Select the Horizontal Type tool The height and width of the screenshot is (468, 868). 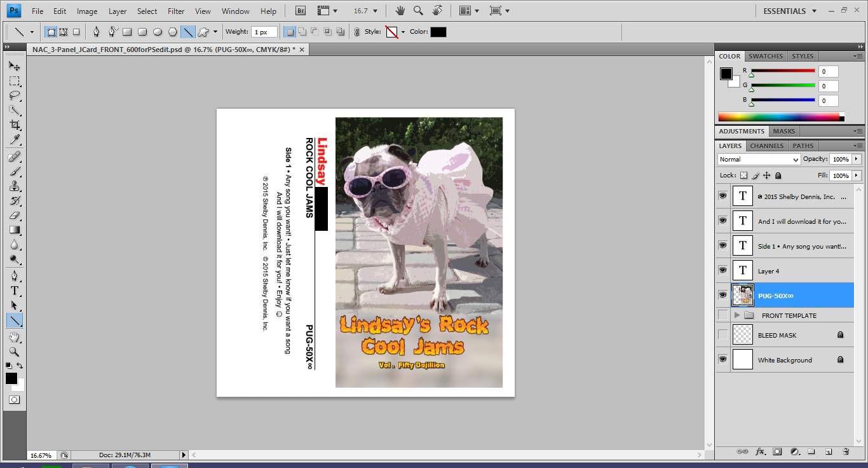tap(14, 291)
